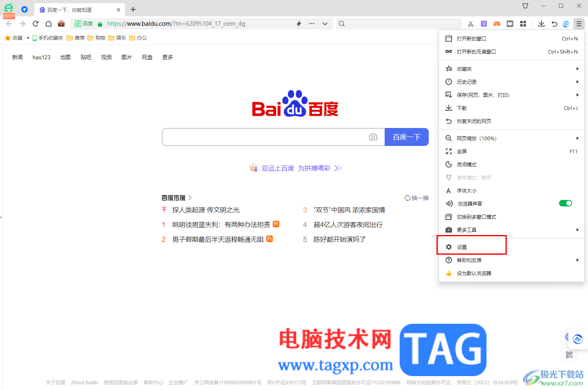Choose 恢复关闭的网页 in the menu
The width and height of the screenshot is (588, 390).
coord(512,121)
